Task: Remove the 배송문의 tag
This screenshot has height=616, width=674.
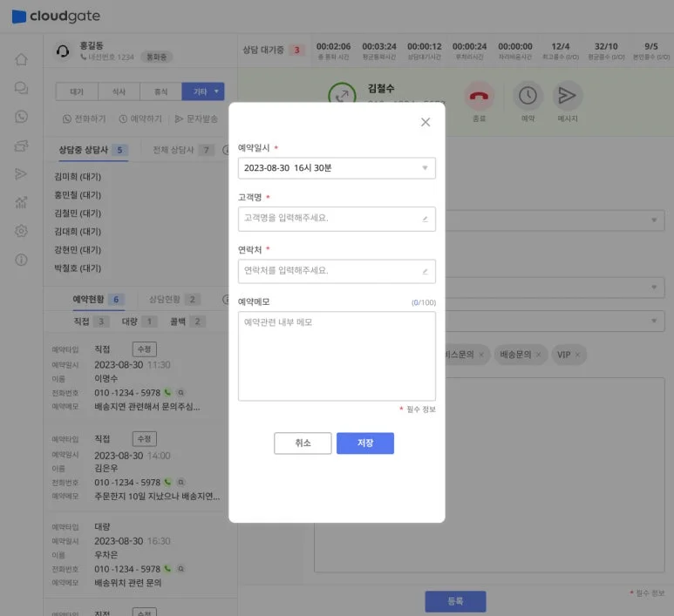Action: point(538,355)
